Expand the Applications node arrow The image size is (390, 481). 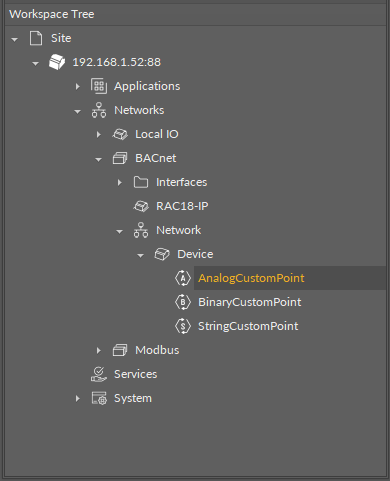[x=78, y=86]
